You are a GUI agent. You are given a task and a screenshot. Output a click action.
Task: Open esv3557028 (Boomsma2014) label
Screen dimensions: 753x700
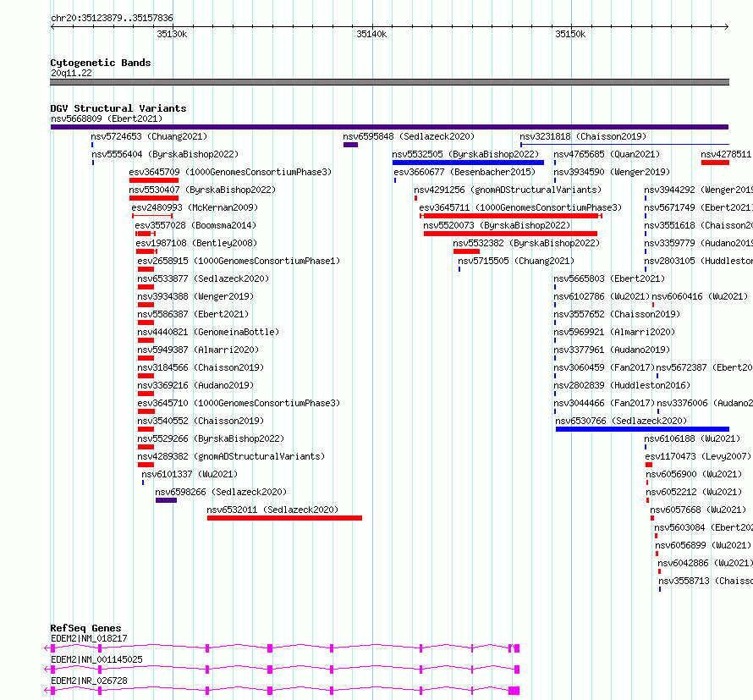[195, 225]
